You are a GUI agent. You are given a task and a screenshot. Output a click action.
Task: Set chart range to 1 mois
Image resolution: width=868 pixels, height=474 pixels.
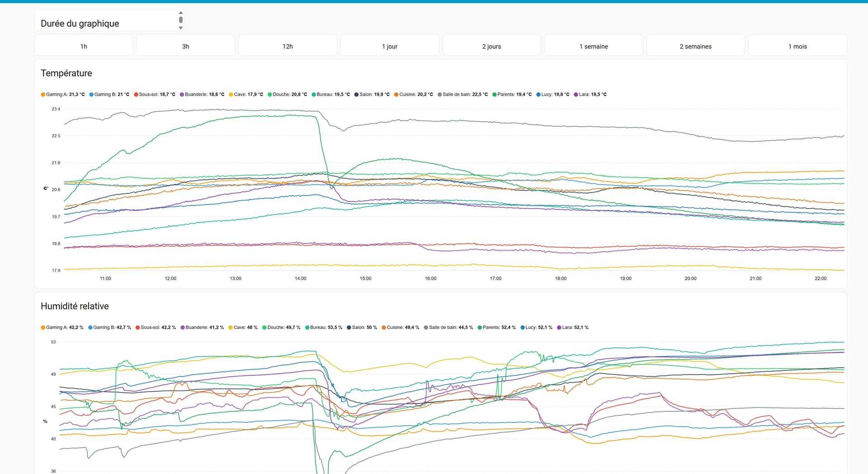(797, 46)
